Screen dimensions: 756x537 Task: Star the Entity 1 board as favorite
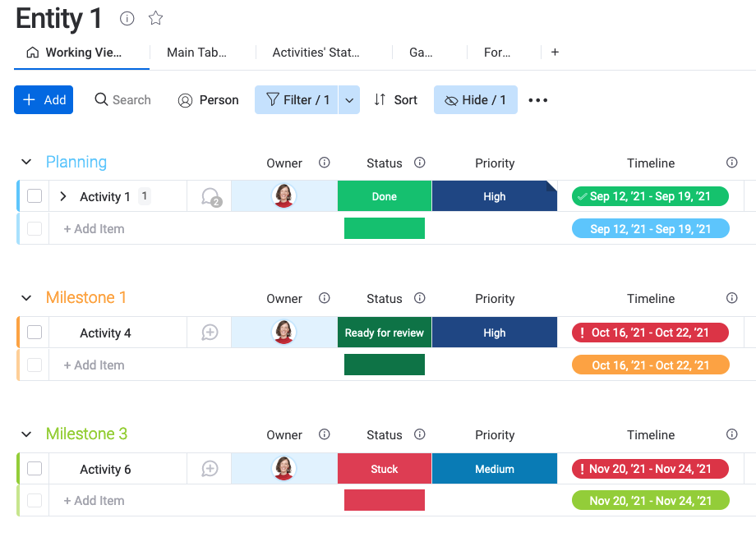pyautogui.click(x=155, y=18)
